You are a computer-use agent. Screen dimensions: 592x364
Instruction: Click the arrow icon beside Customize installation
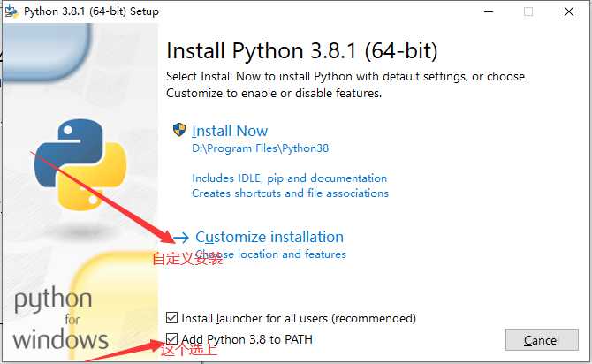coord(180,237)
